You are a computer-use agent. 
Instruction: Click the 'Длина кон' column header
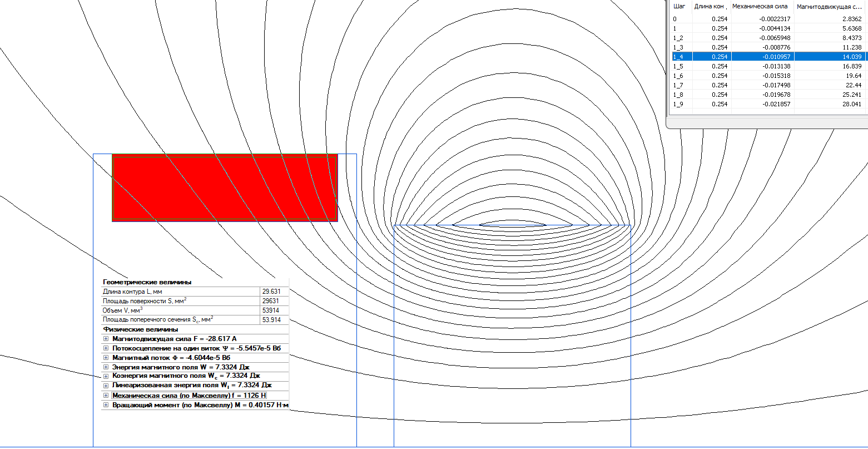[711, 7]
